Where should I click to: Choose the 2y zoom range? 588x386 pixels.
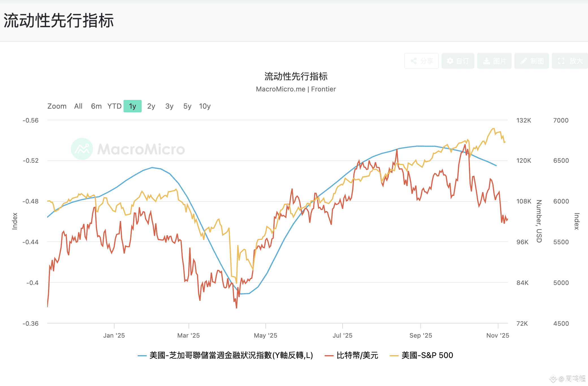[151, 106]
